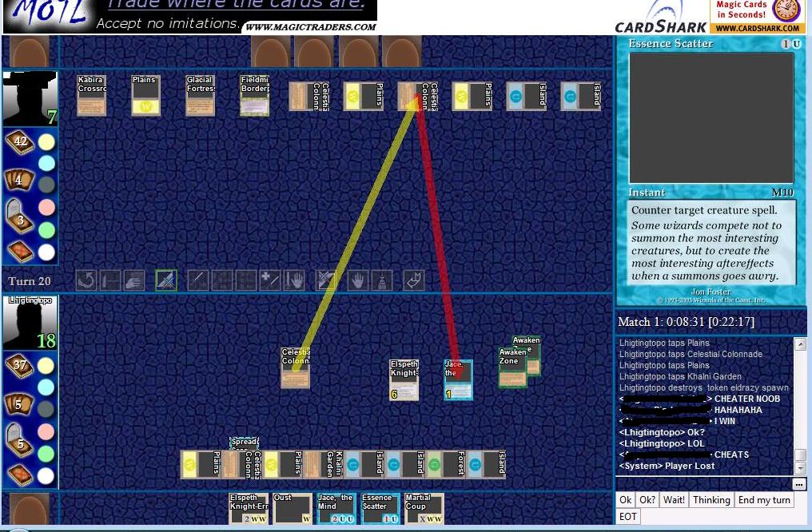
Task: Click opponent's player avatar with 7 life
Action: coord(30,99)
